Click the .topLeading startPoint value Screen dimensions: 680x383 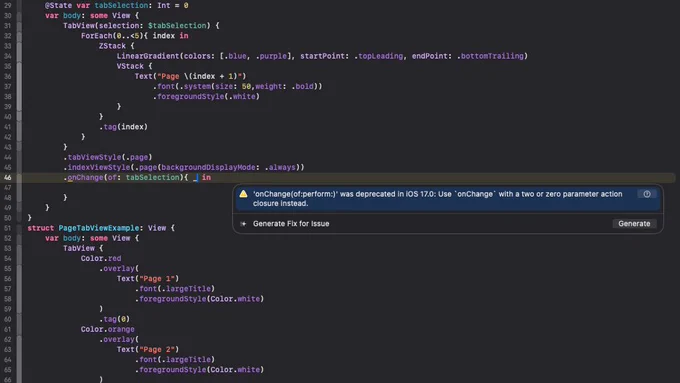click(378, 56)
